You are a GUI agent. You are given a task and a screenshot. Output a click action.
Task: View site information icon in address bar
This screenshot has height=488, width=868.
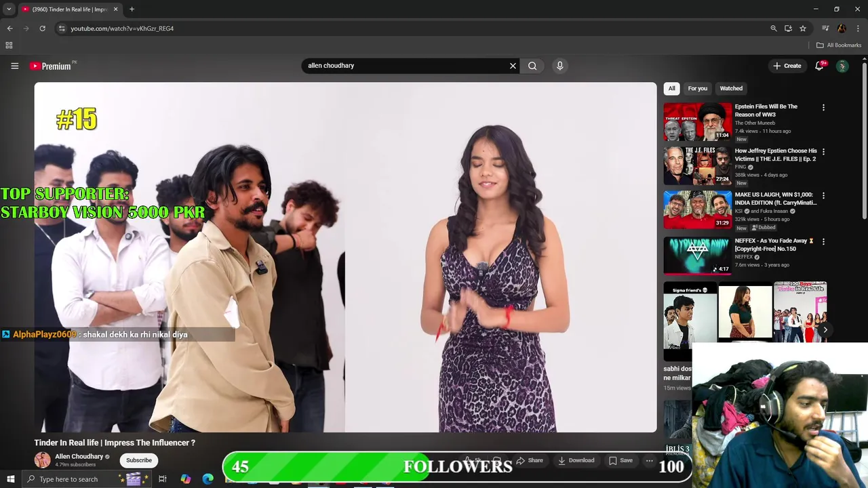(62, 28)
